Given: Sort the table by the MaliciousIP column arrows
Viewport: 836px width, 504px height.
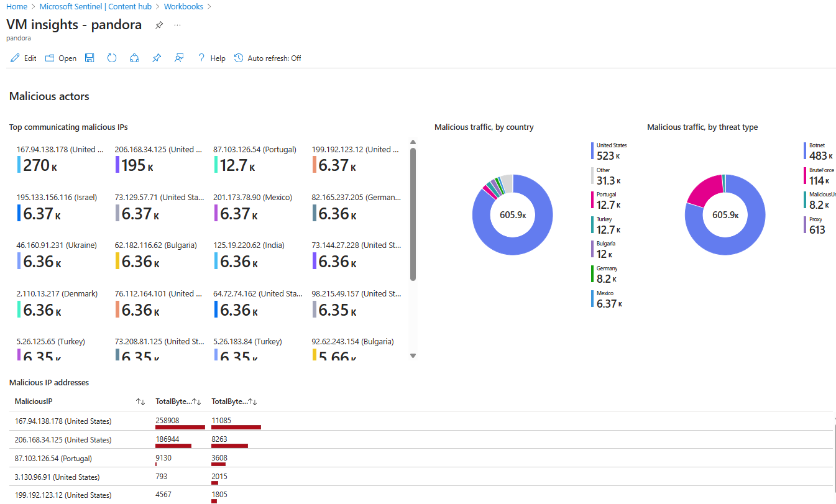Looking at the screenshot, I should (140, 402).
